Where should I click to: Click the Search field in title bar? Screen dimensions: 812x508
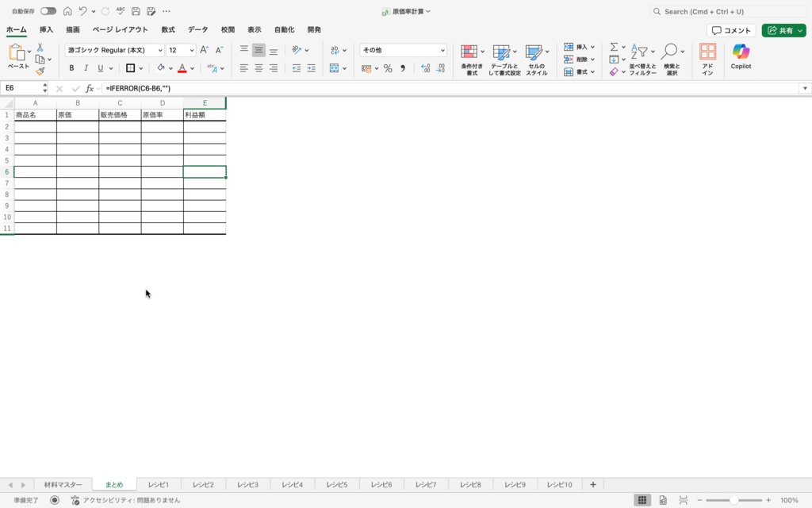[730, 11]
